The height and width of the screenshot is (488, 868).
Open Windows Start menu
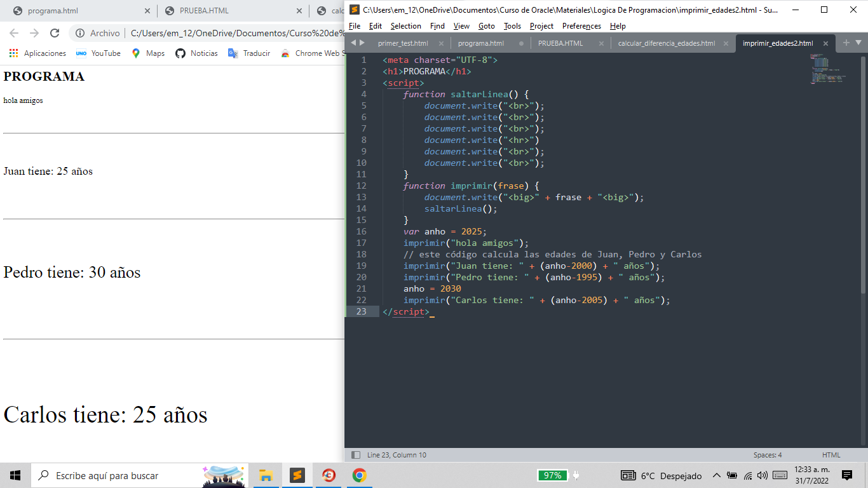pyautogui.click(x=15, y=475)
